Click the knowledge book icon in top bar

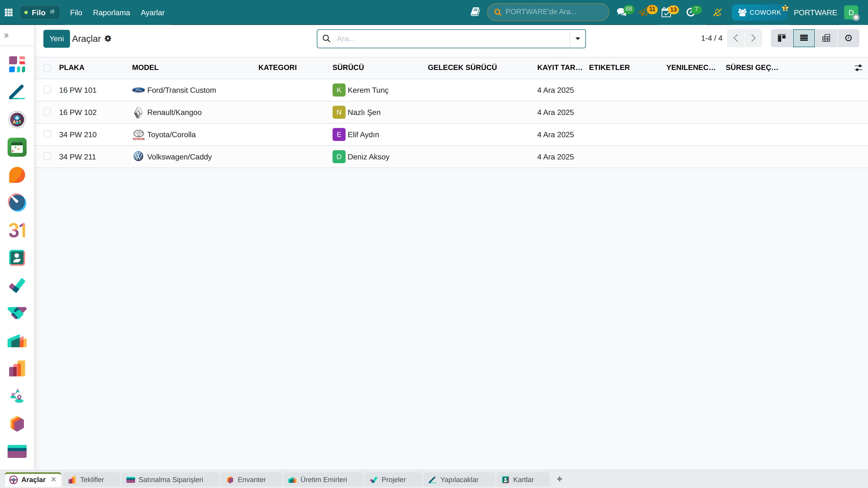pyautogui.click(x=475, y=12)
